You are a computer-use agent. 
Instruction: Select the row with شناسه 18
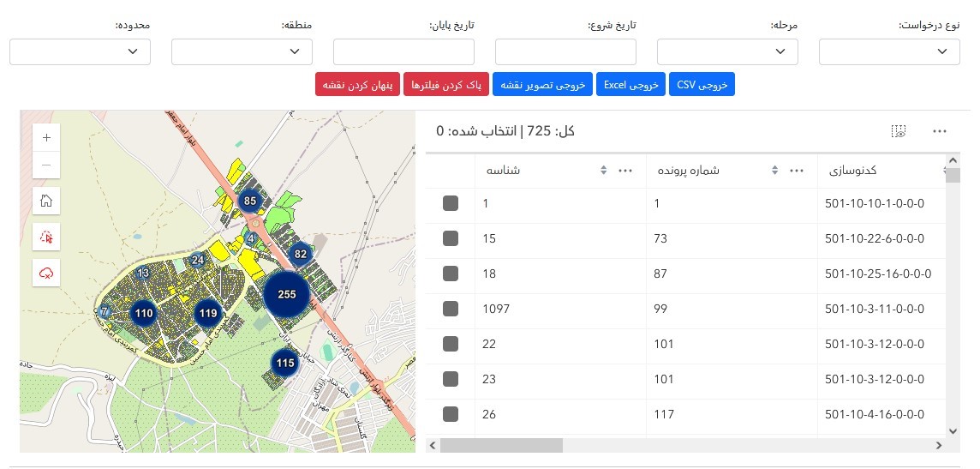tap(451, 274)
